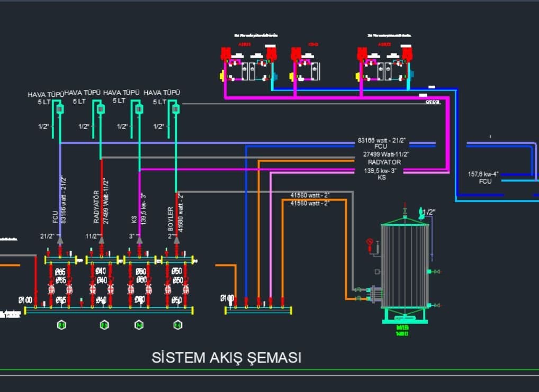Select the green hexagon marker under the BOYLER collector
539x392 pixels.
coord(178,325)
